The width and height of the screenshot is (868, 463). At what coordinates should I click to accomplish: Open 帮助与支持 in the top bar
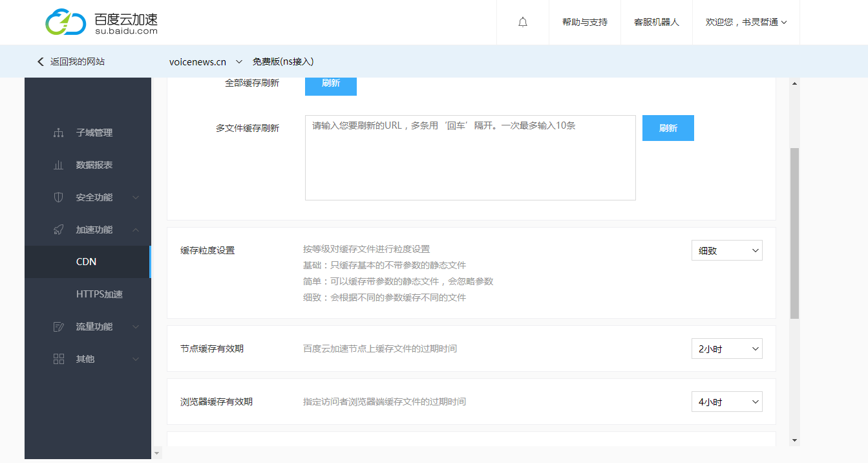[585, 22]
